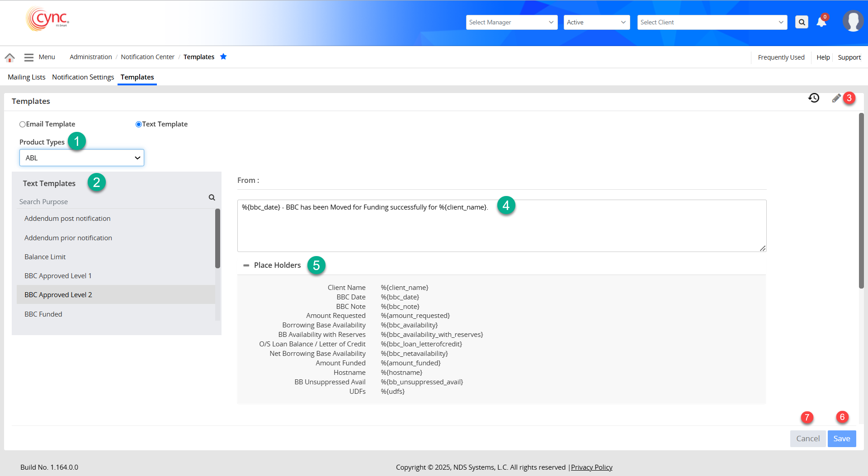Click the home icon

9,57
